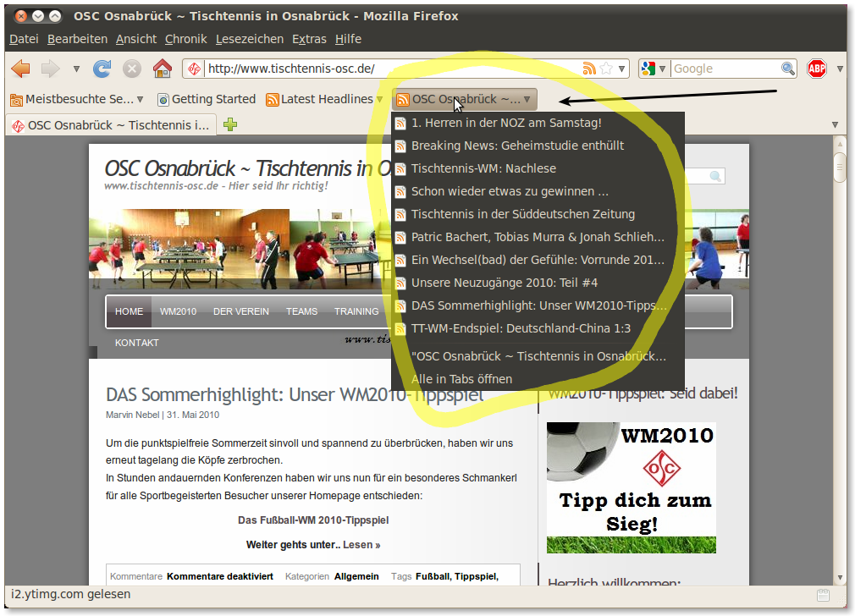Screen dimensions: 855x616
Task: Open the Adblock Plus dropdown arrow
Action: pyautogui.click(x=840, y=69)
